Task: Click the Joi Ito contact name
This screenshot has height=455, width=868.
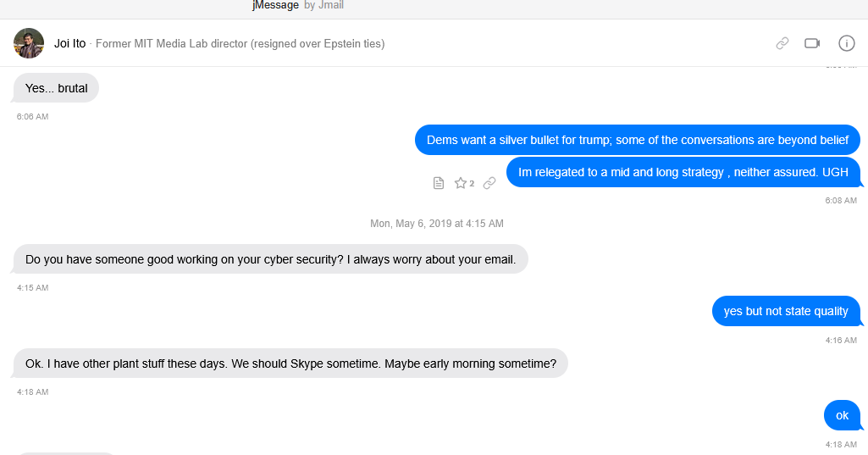Action: point(69,43)
